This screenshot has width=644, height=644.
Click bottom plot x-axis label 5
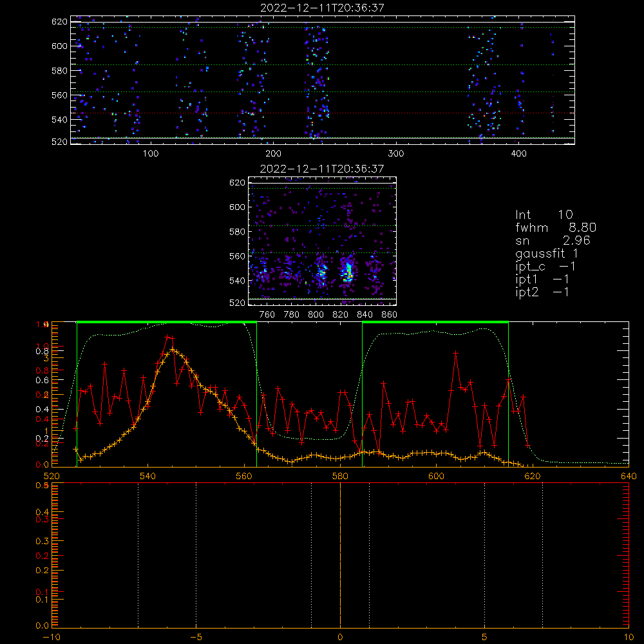[485, 637]
